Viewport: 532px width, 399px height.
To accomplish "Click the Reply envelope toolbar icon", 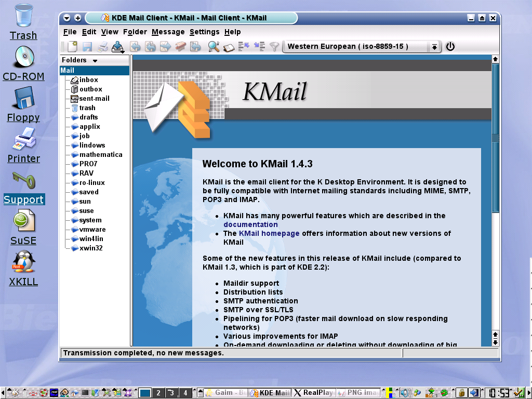I will tap(135, 46).
